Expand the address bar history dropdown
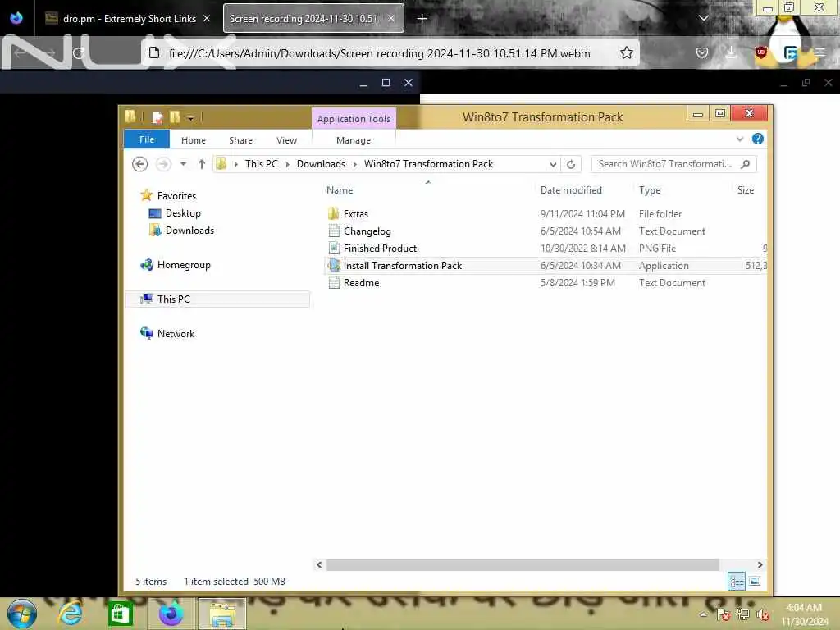Screen dimensions: 840x630 (x=553, y=164)
